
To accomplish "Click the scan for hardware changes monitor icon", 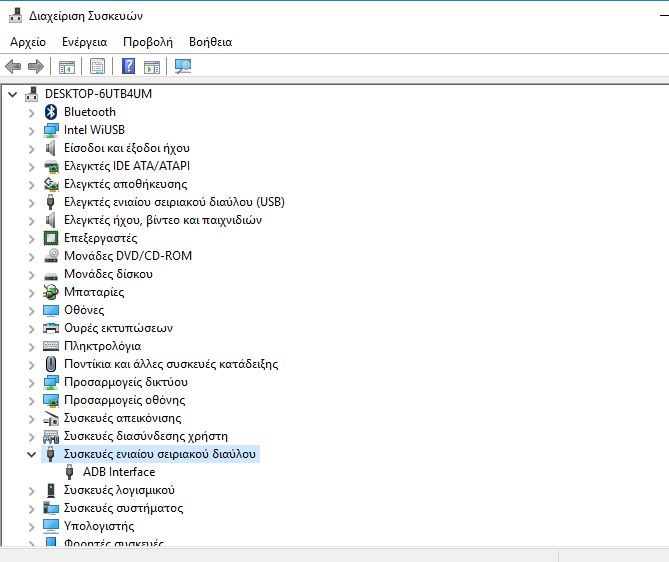I will 182,67.
